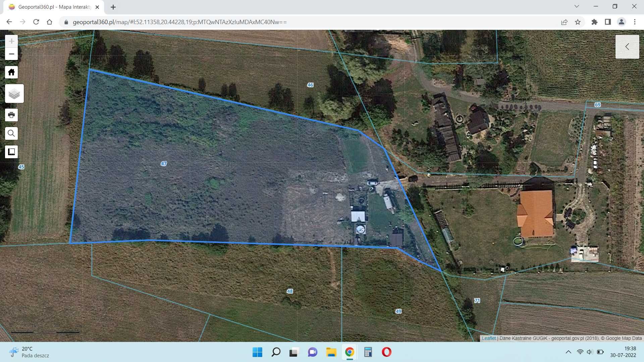Select parcel label 46 on map
Image resolution: width=644 pixels, height=362 pixels.
coord(310,85)
